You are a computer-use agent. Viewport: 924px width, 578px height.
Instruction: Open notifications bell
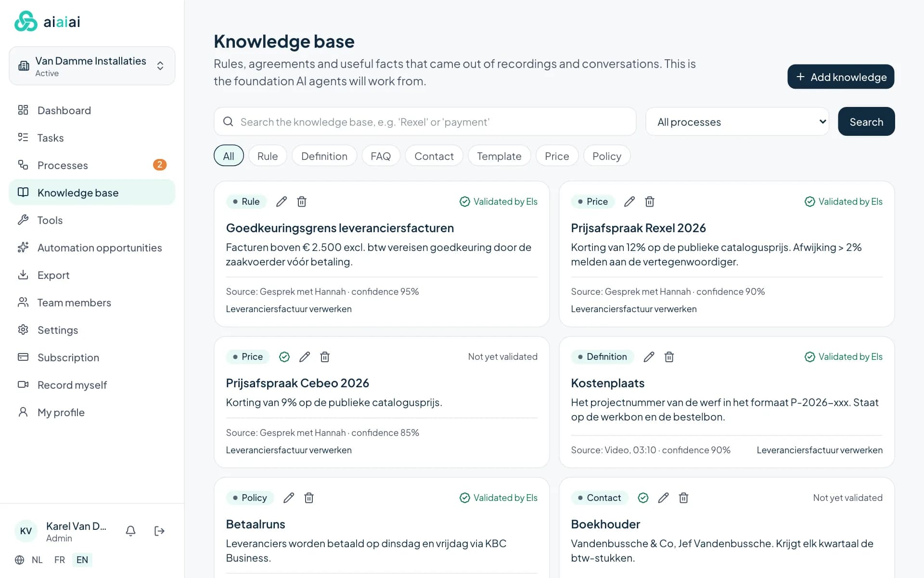pyautogui.click(x=130, y=531)
